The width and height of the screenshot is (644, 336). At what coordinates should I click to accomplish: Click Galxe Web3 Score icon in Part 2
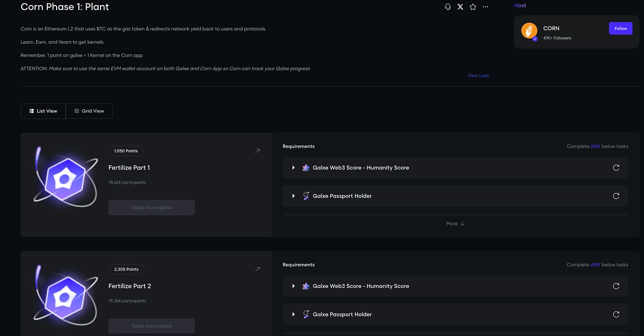point(306,286)
